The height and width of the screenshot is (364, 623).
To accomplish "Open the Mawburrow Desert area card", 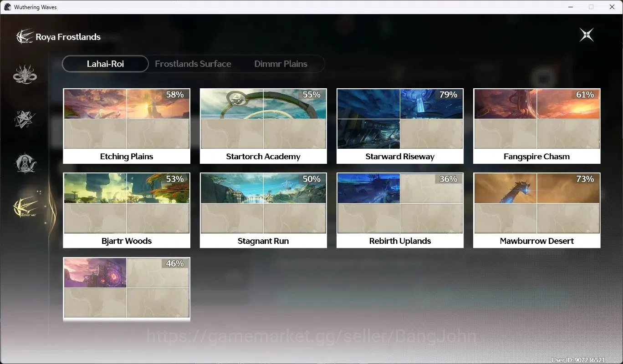I will [537, 210].
